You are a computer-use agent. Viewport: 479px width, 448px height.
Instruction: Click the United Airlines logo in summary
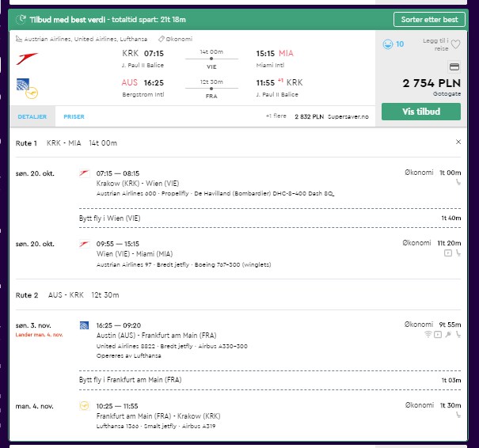[23, 84]
